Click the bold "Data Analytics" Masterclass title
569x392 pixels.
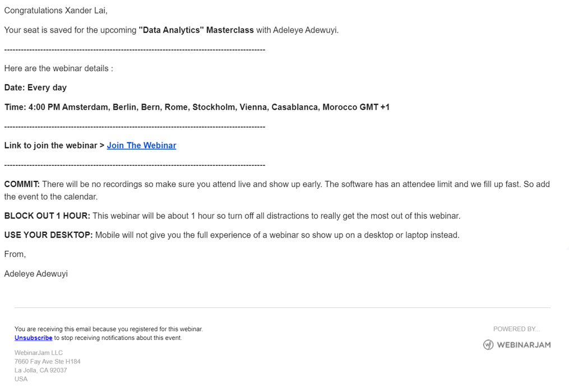click(196, 30)
